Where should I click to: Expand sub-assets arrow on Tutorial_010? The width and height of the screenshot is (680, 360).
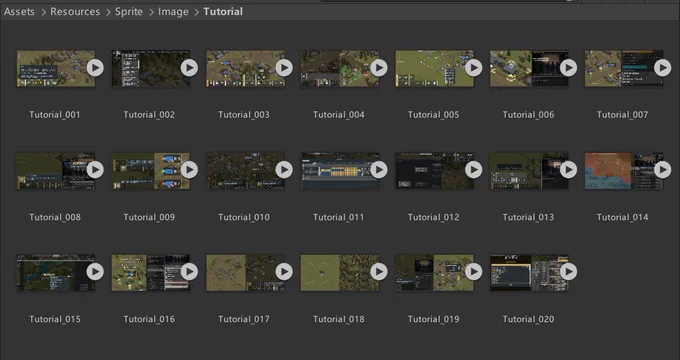tap(284, 170)
